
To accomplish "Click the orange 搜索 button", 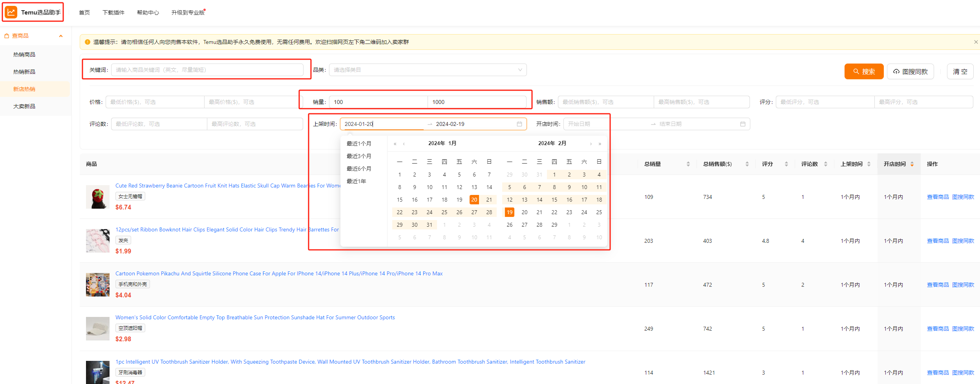I will click(864, 71).
